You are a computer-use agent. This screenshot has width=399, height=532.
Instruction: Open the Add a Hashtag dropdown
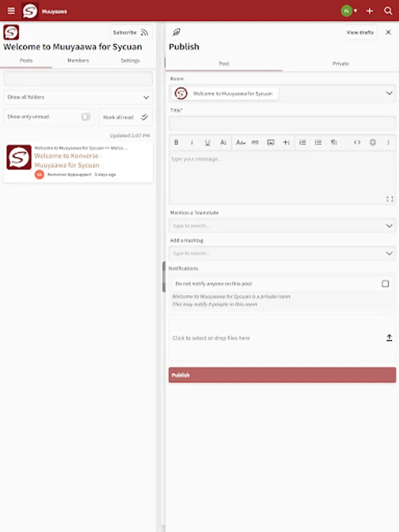coord(283,253)
